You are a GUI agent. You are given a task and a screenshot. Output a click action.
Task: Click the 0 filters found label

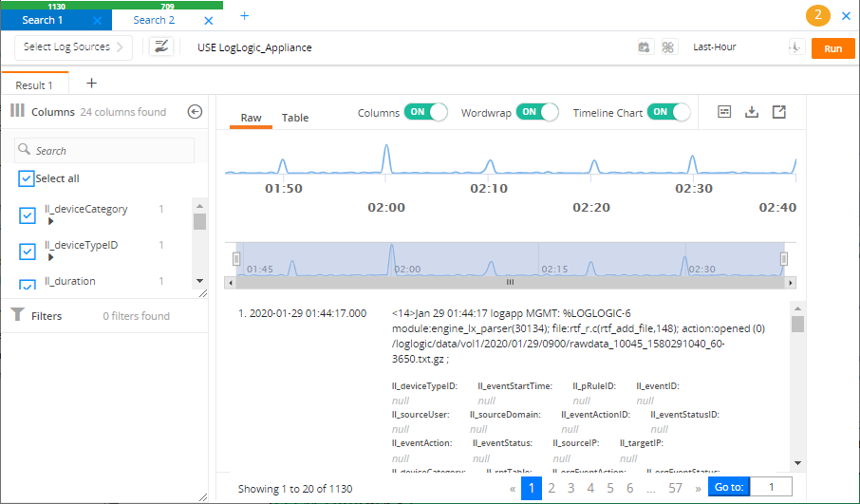click(136, 316)
